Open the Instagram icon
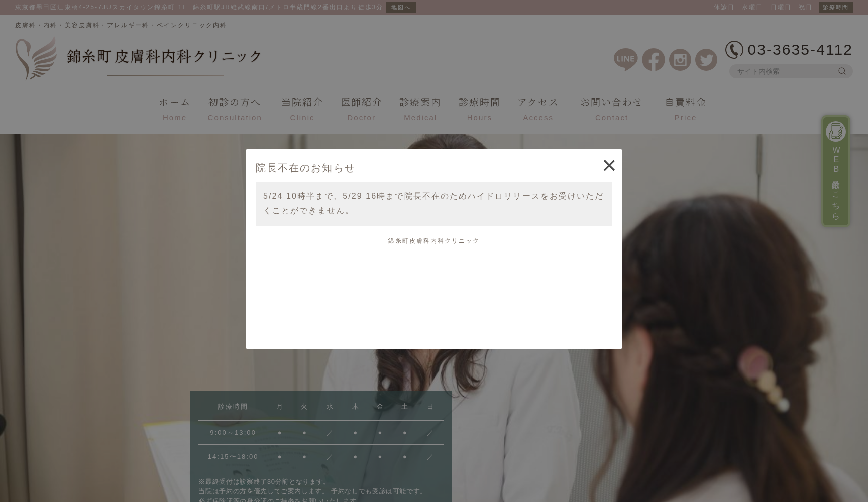This screenshot has width=868, height=502. pyautogui.click(x=680, y=60)
